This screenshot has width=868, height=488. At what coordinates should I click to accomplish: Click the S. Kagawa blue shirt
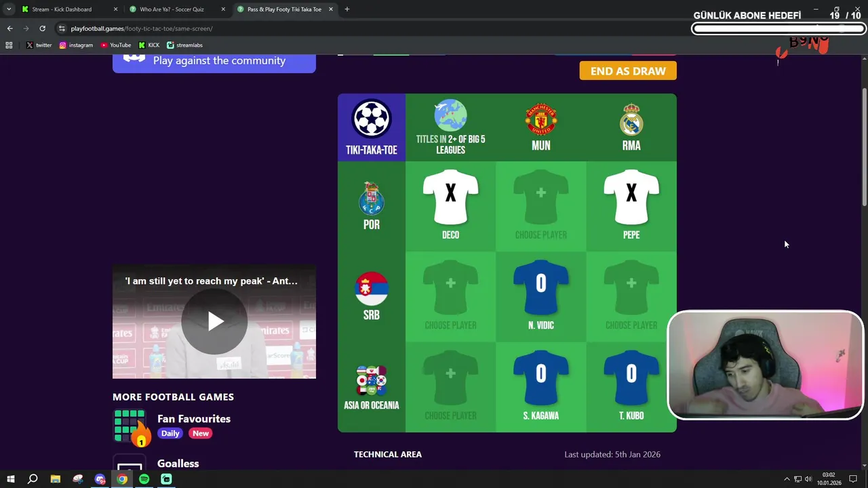(x=541, y=378)
